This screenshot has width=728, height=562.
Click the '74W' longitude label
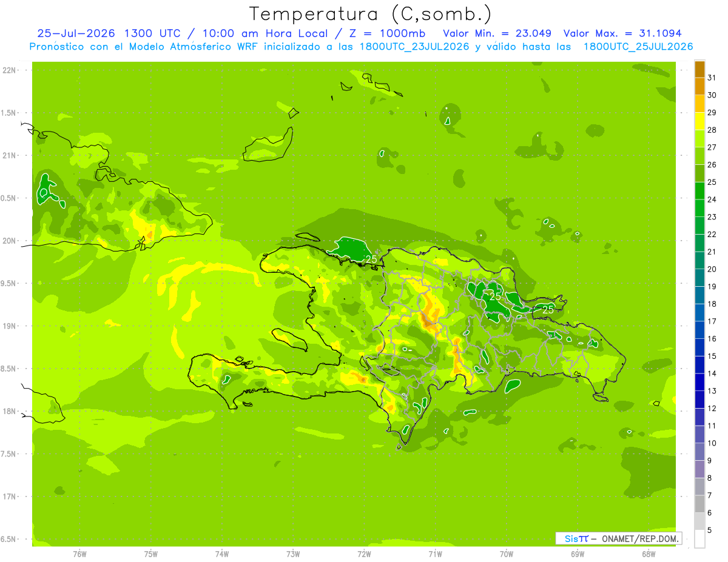point(222,554)
